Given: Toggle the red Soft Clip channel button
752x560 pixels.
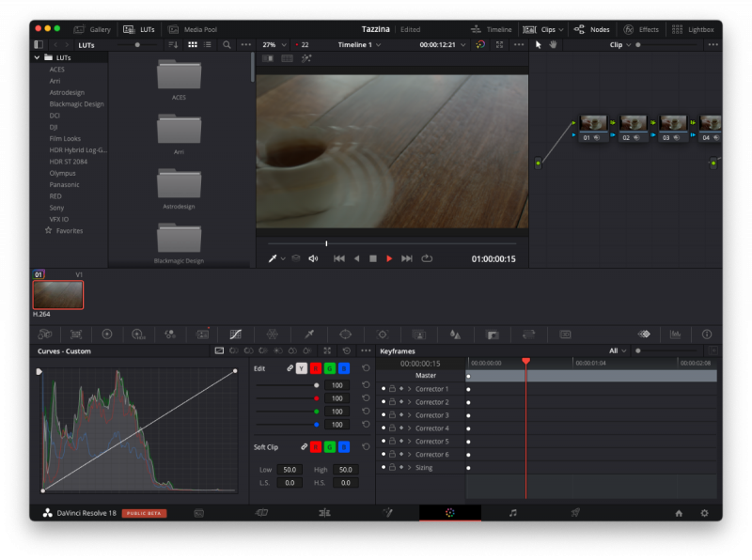Looking at the screenshot, I should point(316,447).
